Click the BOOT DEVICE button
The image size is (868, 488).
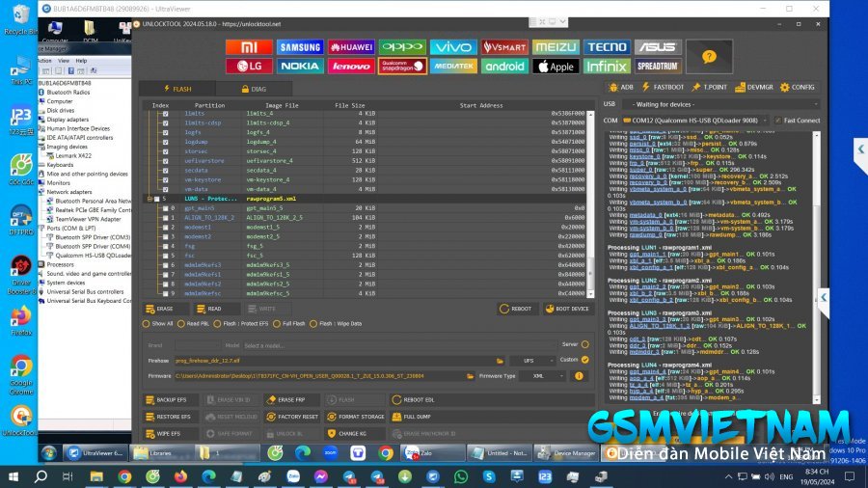coord(567,309)
